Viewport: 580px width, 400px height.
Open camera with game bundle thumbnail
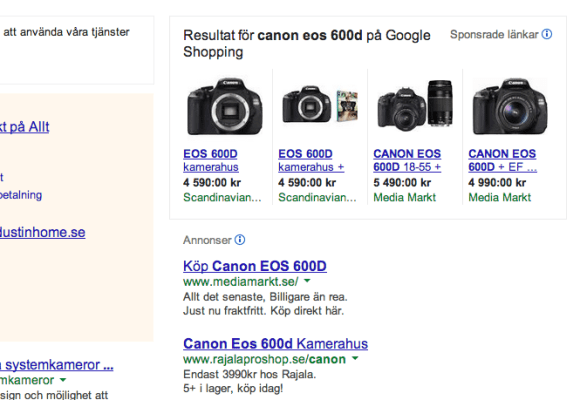pos(320,106)
